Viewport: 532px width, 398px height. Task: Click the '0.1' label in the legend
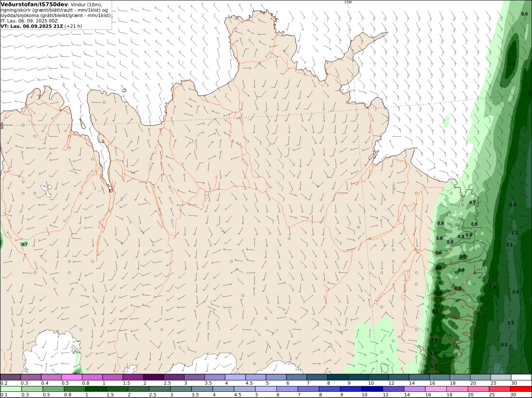tap(4, 395)
